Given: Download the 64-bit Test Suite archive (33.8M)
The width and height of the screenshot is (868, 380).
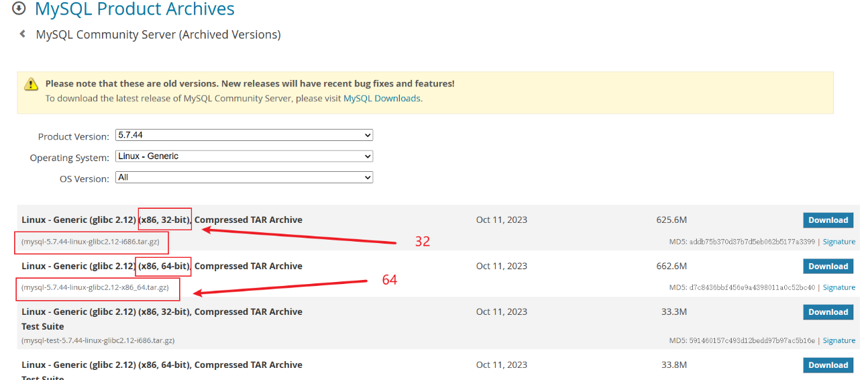Looking at the screenshot, I should [828, 365].
